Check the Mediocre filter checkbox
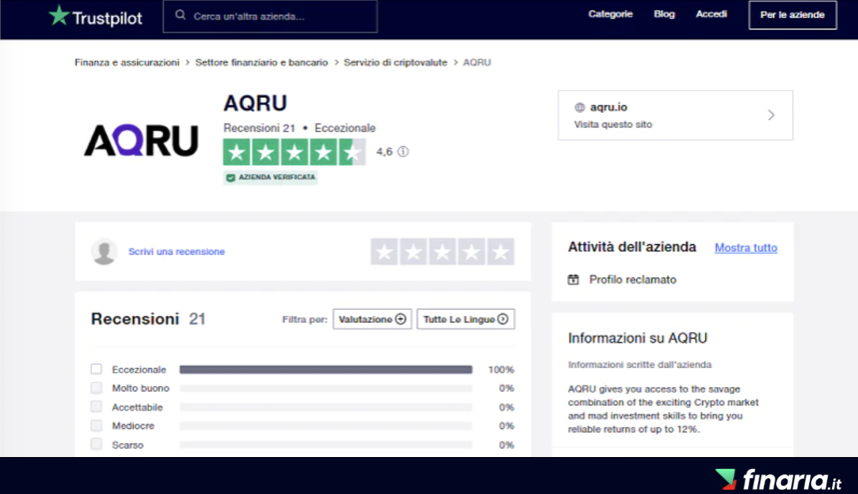The height and width of the screenshot is (494, 858). 96,425
